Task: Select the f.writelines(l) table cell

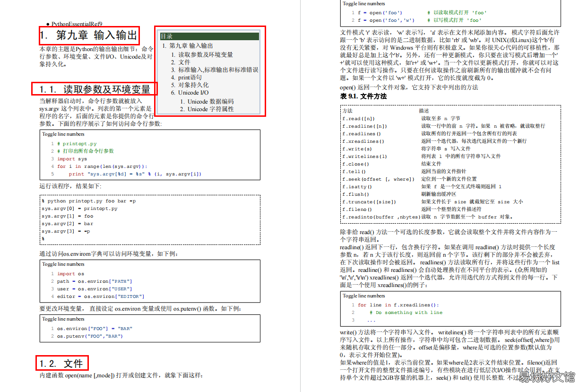Action: [364, 157]
